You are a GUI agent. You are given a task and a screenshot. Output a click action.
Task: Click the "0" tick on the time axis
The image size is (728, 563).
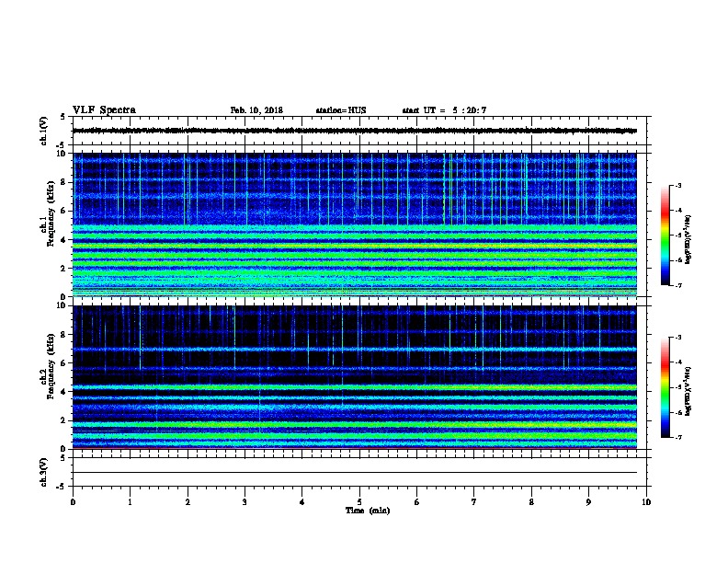click(73, 502)
